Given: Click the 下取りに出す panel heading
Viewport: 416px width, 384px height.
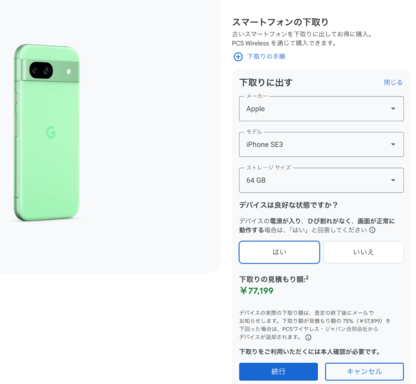Looking at the screenshot, I should click(x=266, y=82).
